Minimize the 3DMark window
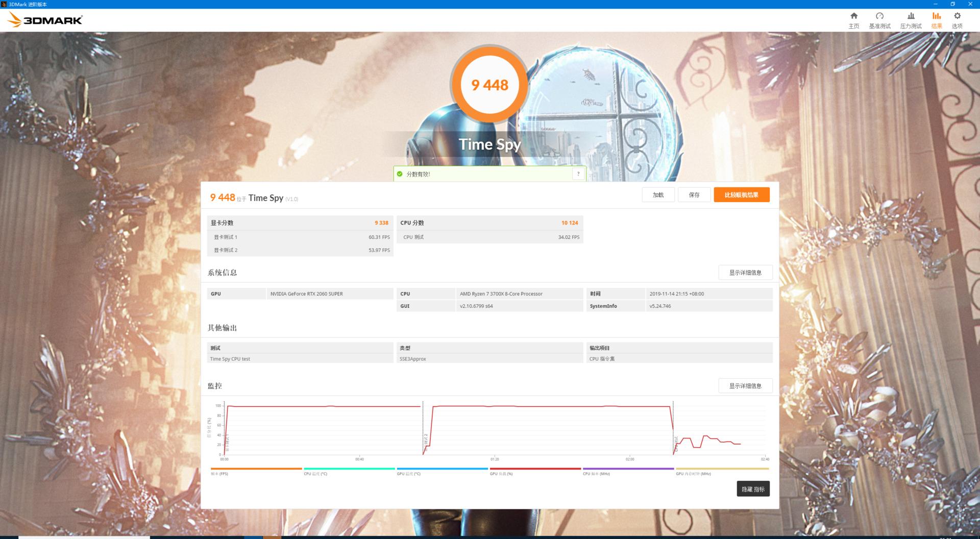 pos(936,4)
